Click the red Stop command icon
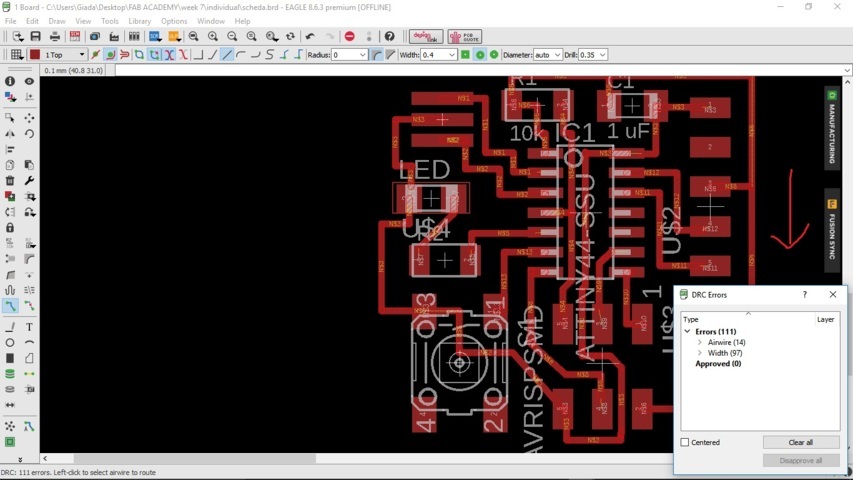 pos(350,36)
